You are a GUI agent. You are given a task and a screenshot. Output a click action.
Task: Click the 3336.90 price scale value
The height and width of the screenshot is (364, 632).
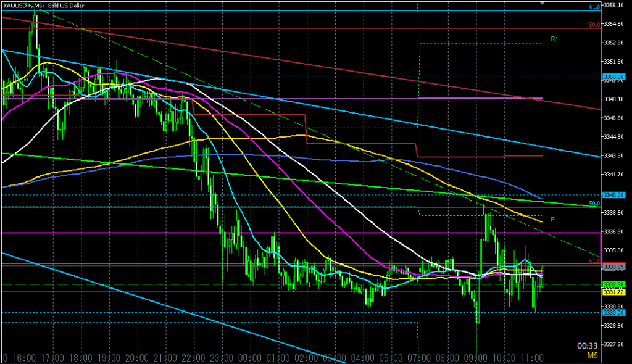tap(613, 231)
